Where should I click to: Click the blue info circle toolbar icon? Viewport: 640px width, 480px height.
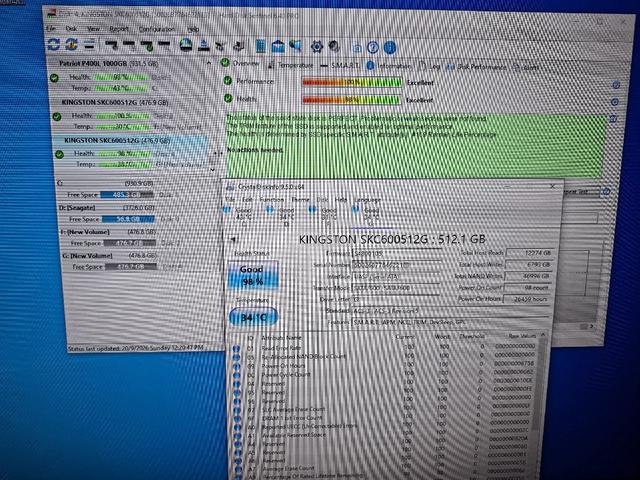(390, 47)
